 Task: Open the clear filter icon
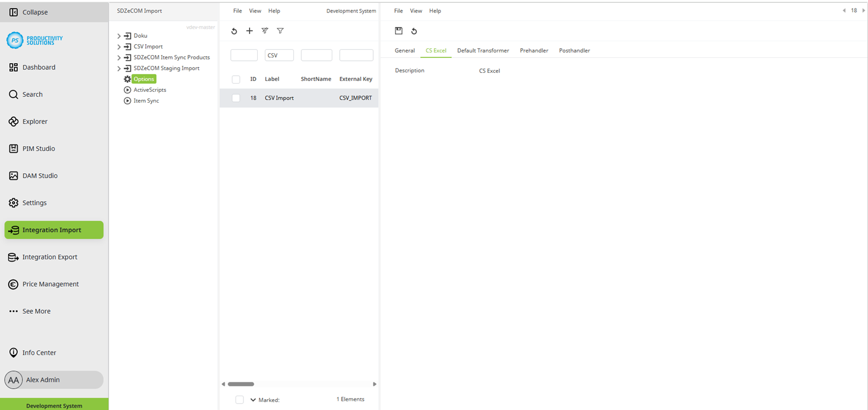tap(265, 31)
